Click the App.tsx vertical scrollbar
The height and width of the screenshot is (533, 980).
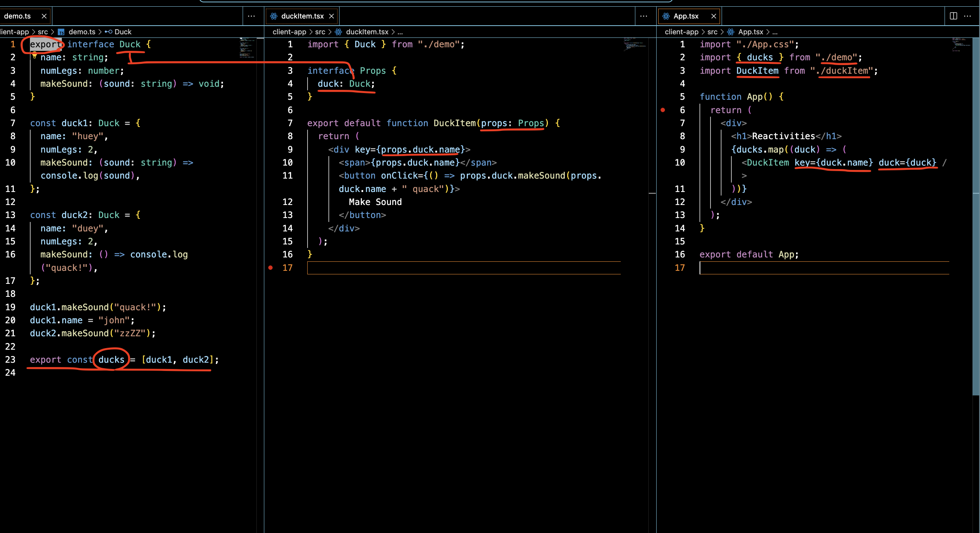(976, 217)
